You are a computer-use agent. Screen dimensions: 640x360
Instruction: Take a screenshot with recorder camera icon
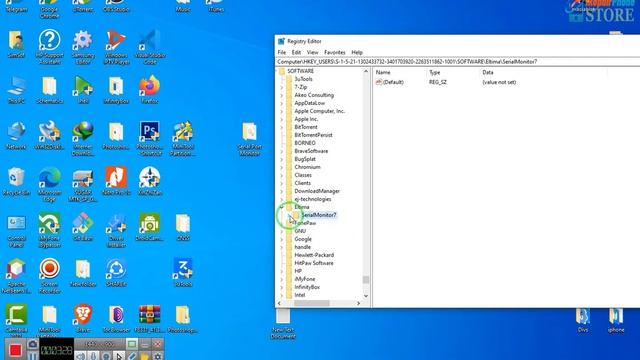coord(33,344)
